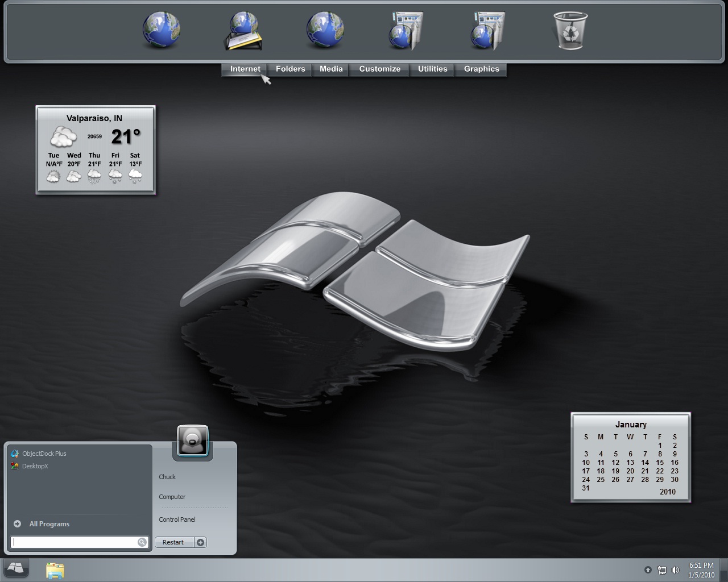The image size is (728, 582).
Task: Click the current conditions cloud icon
Action: (x=63, y=136)
